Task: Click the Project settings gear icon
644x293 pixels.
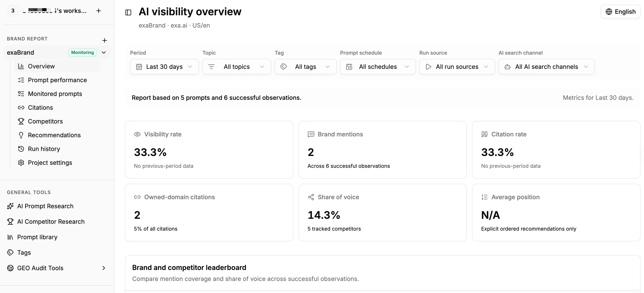Action: point(21,163)
